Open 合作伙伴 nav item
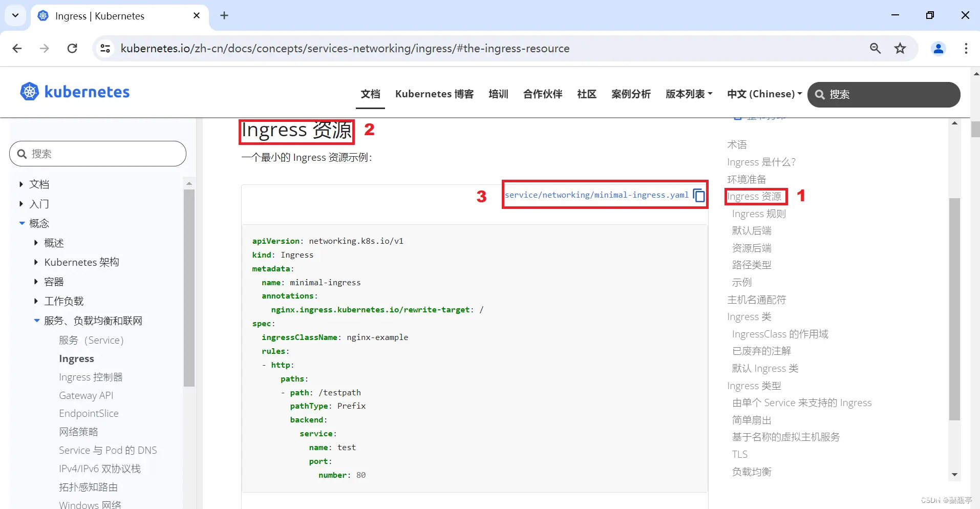This screenshot has height=509, width=980. [x=543, y=94]
